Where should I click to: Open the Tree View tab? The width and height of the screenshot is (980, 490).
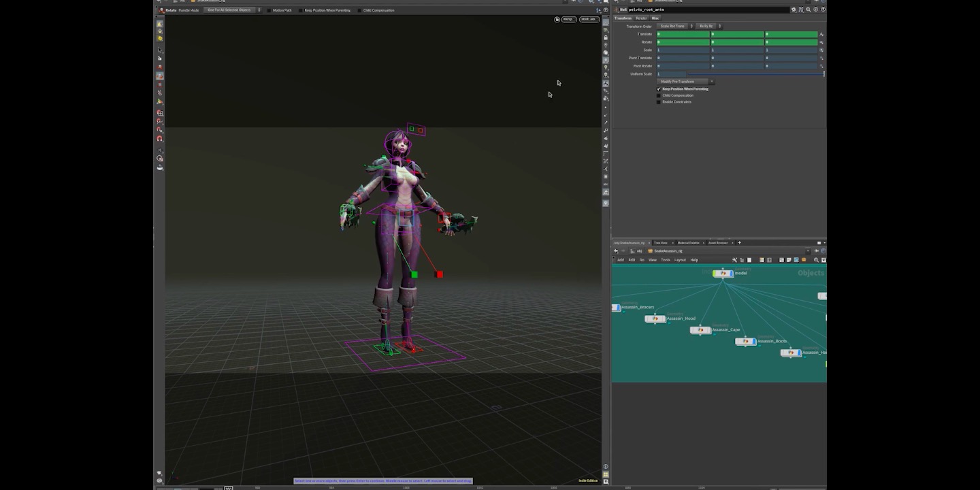coord(661,242)
